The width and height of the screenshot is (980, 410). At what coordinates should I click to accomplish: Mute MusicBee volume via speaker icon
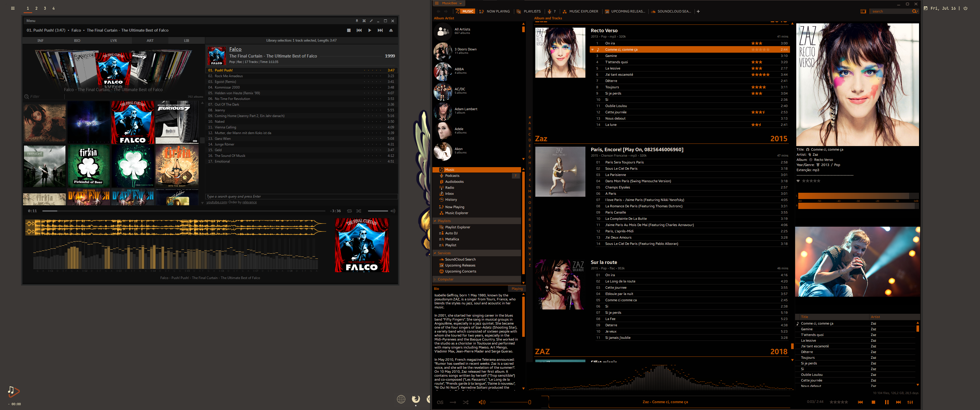[482, 402]
